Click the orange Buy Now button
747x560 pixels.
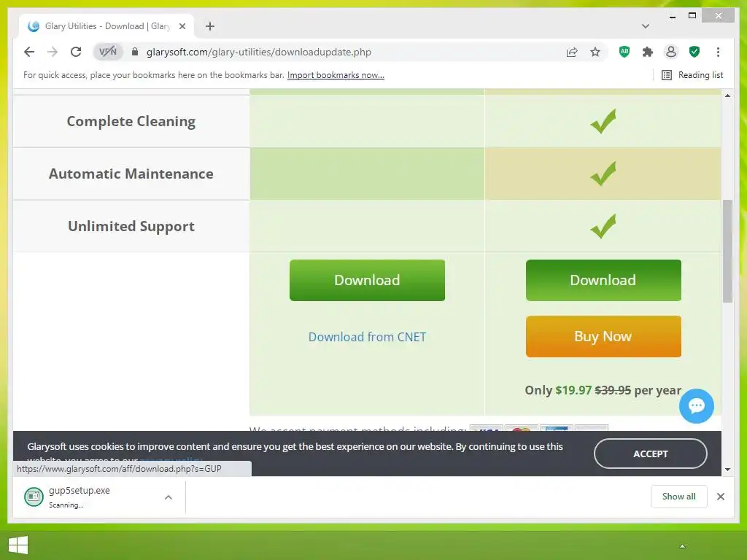coord(603,336)
